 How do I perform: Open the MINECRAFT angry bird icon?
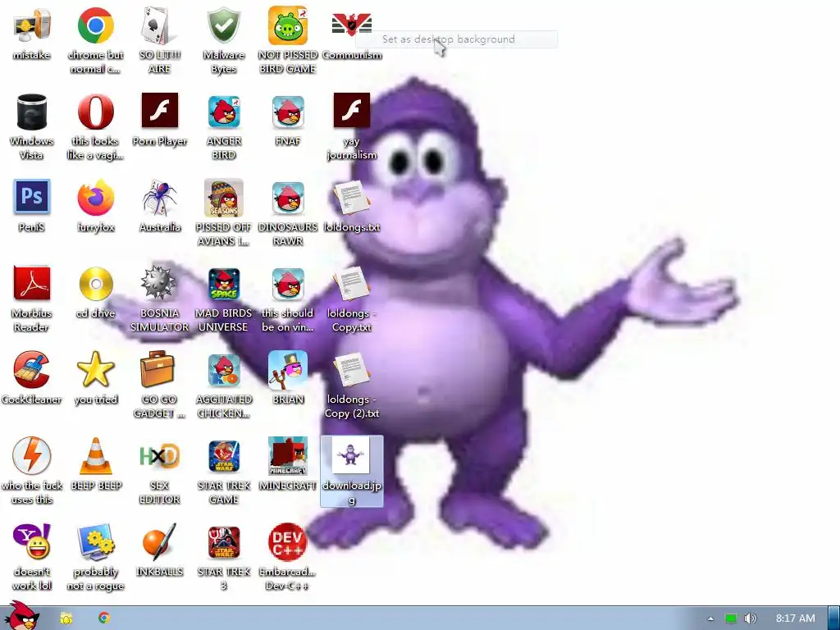[288, 456]
